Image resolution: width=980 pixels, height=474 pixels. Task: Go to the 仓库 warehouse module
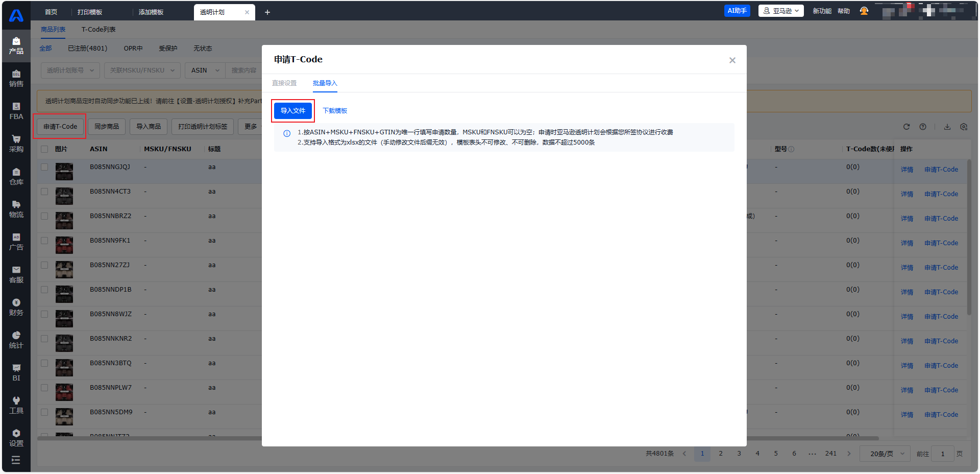16,176
